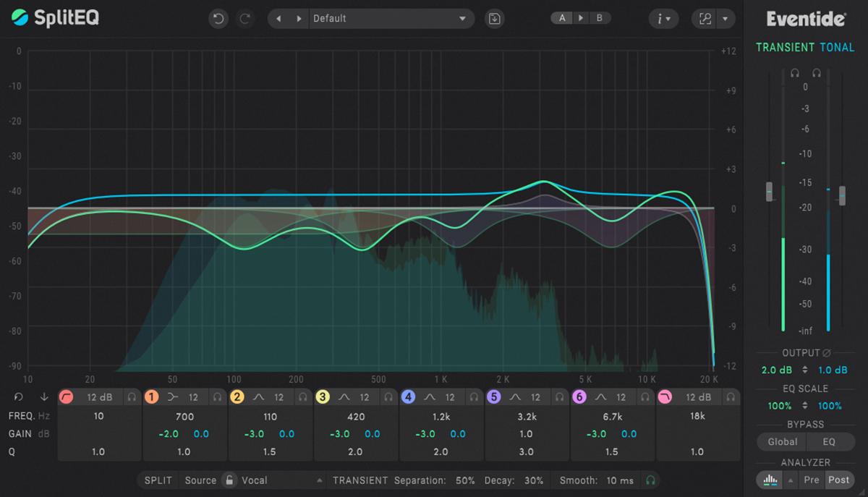Toggle output phase invert symbol
Image resolution: width=868 pixels, height=497 pixels.
[826, 353]
